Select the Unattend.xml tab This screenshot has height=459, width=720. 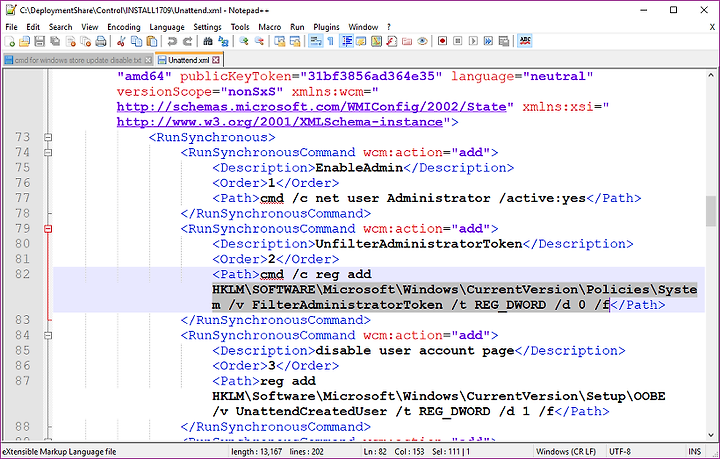[x=188, y=60]
